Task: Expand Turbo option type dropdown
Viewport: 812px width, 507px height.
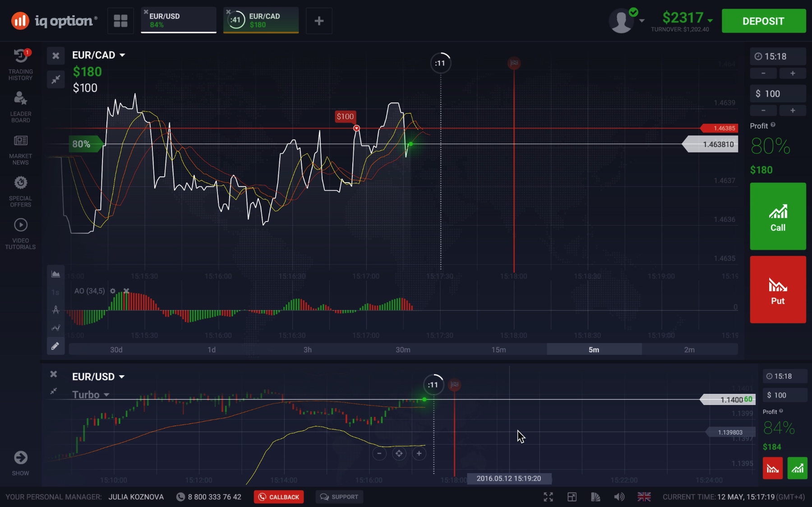Action: [x=91, y=395]
